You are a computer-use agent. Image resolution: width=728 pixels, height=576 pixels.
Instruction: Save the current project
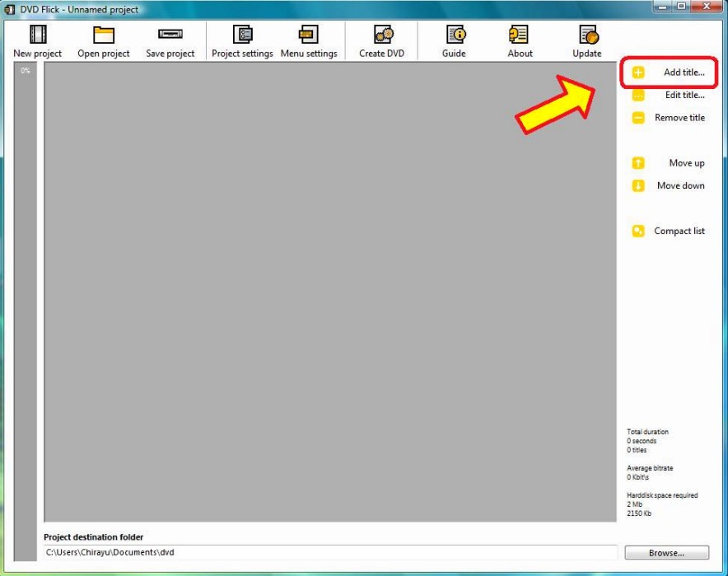(x=170, y=39)
